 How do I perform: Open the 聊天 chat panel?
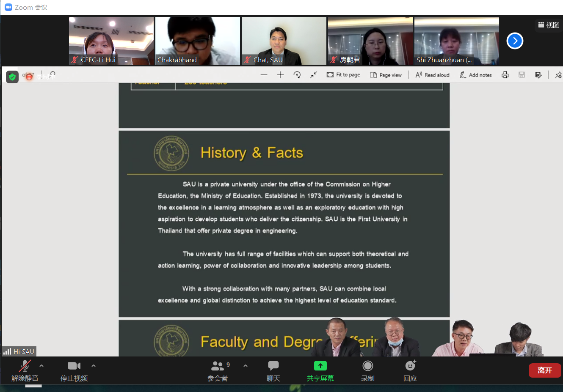pos(273,370)
